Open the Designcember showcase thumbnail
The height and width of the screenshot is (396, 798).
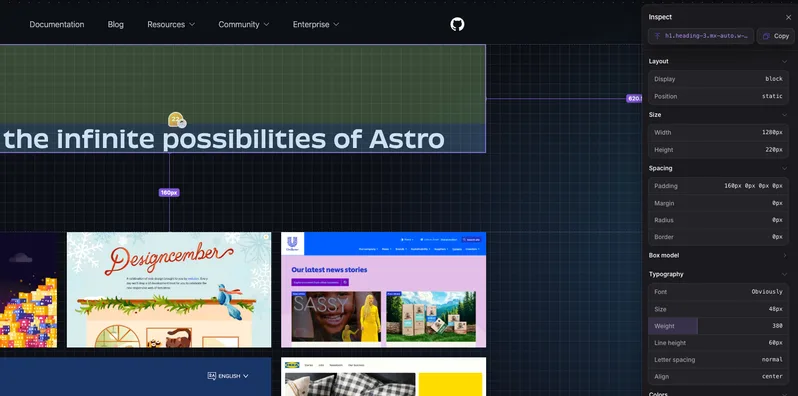pyautogui.click(x=169, y=290)
